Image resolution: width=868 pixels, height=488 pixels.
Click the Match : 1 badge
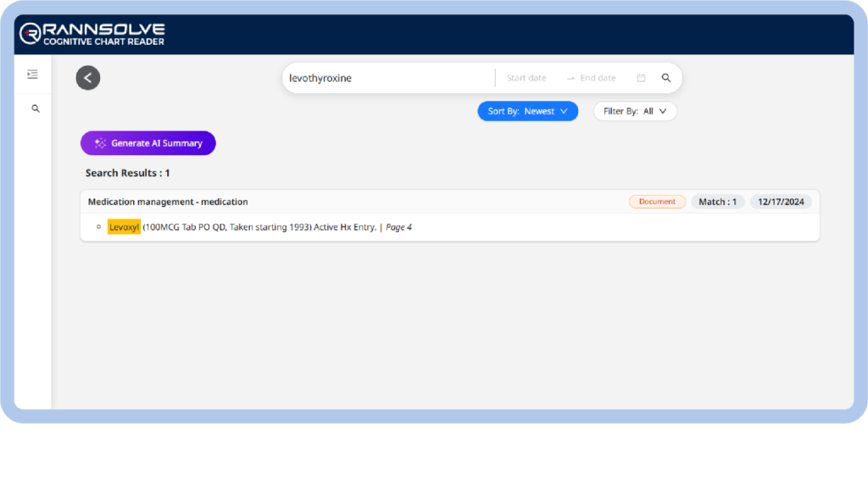tap(718, 202)
